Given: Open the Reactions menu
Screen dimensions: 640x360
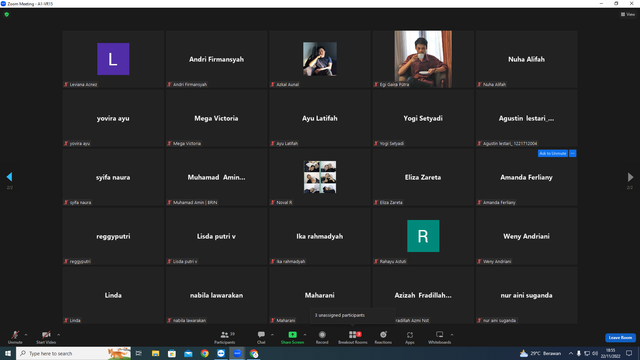Looking at the screenshot, I should coord(383,337).
